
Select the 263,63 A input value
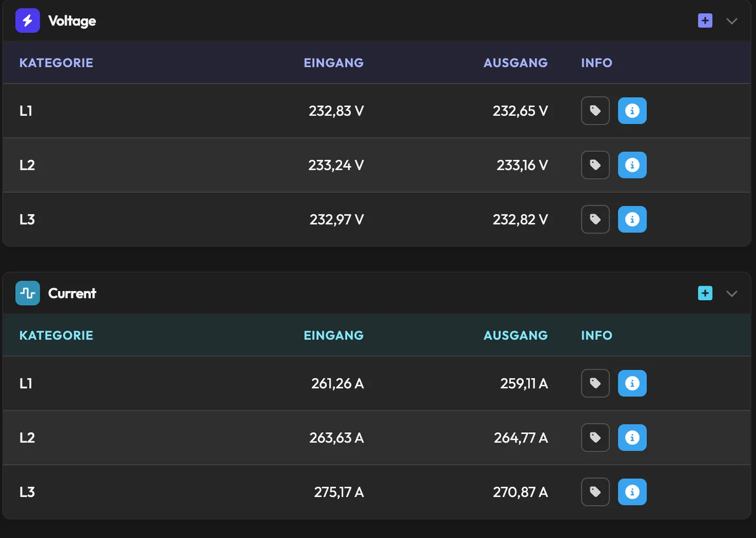coord(336,438)
